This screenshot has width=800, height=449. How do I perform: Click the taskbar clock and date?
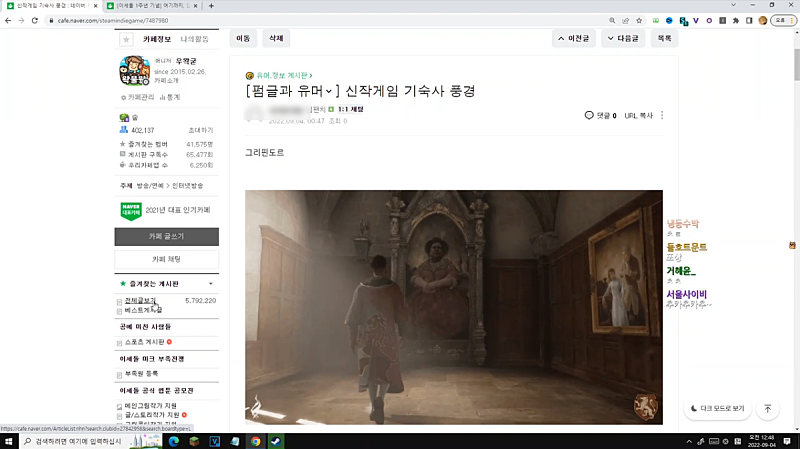pyautogui.click(x=761, y=441)
